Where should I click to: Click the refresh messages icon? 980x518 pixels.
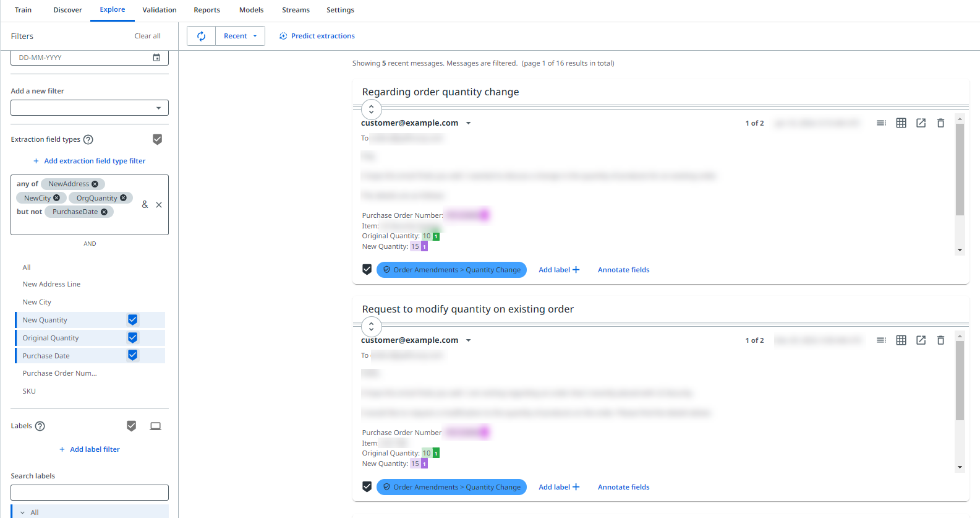[201, 36]
